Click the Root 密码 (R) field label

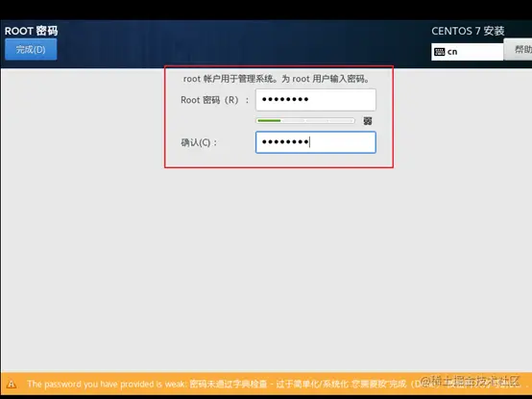(214, 100)
